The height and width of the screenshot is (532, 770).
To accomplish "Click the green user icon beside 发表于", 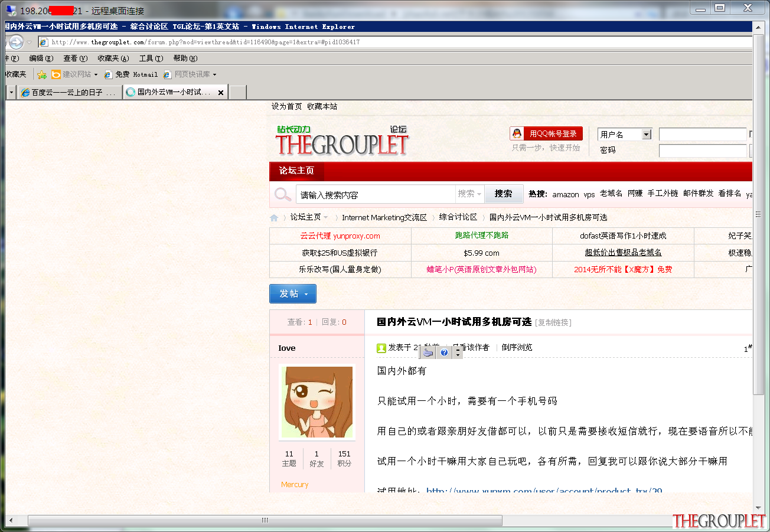I will tap(381, 348).
